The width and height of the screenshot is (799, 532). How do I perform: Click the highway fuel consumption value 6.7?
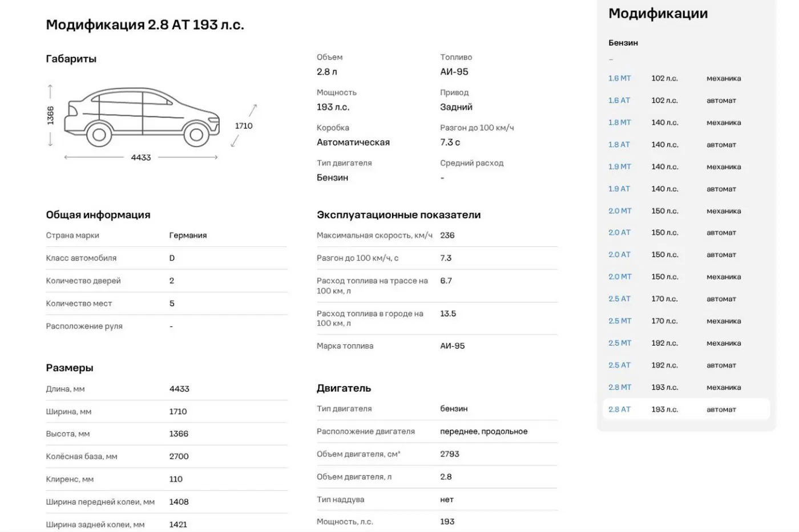(446, 281)
